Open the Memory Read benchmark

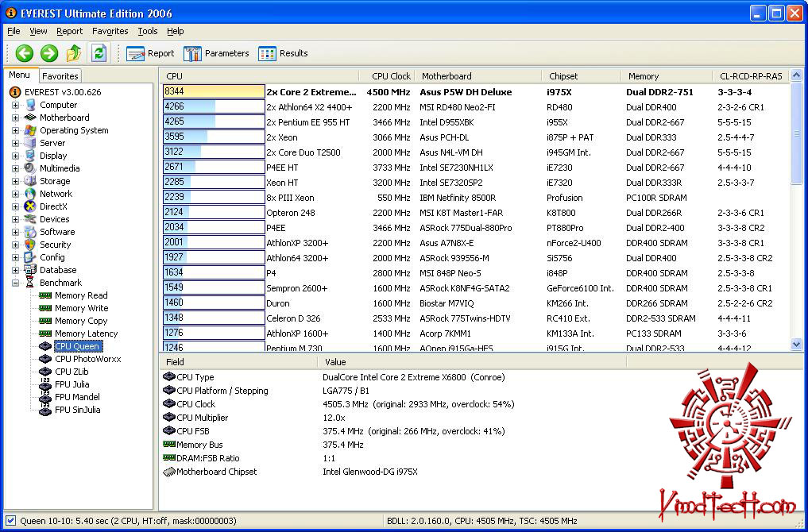[81, 295]
